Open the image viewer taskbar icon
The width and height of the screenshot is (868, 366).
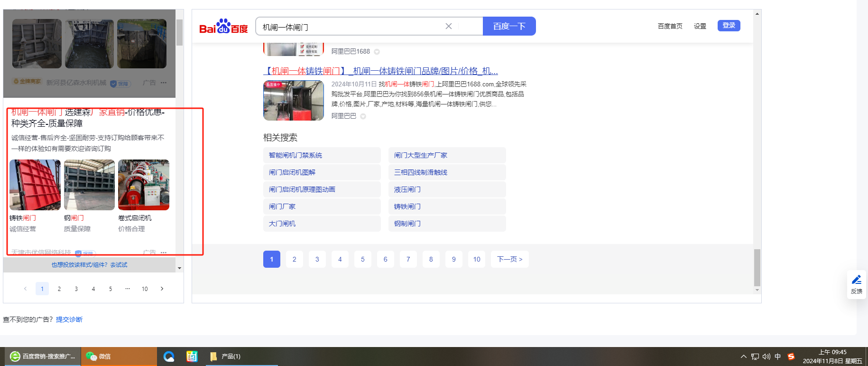192,357
